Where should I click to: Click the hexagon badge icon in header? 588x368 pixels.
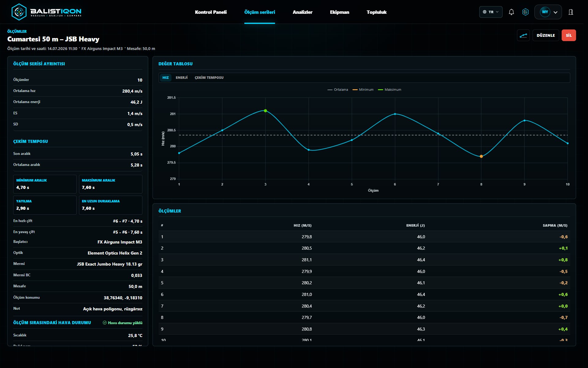coord(526,12)
